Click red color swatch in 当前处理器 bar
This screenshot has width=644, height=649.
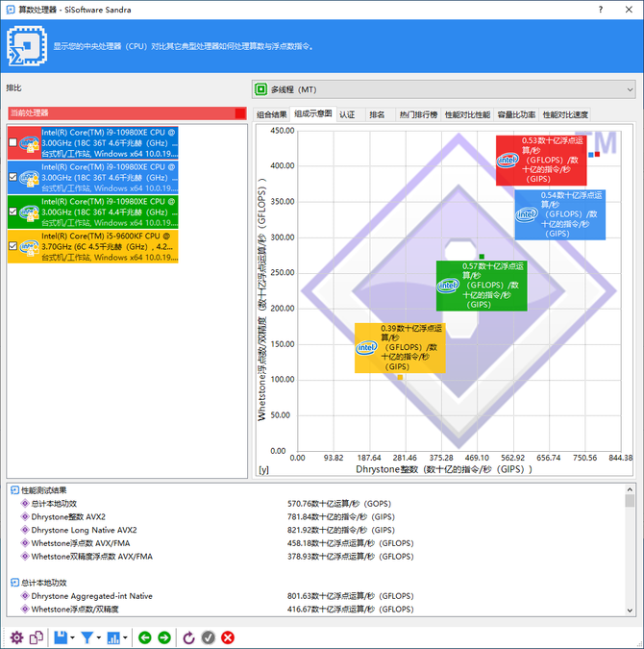click(x=240, y=113)
